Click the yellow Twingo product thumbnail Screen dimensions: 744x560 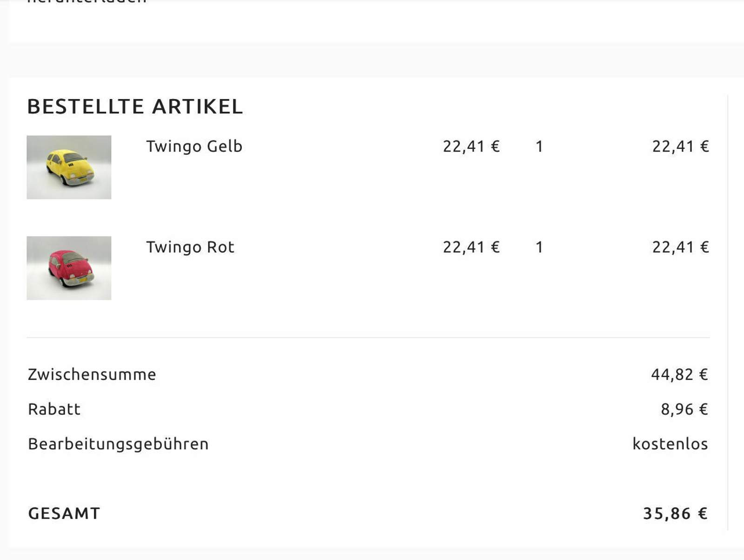(x=69, y=167)
